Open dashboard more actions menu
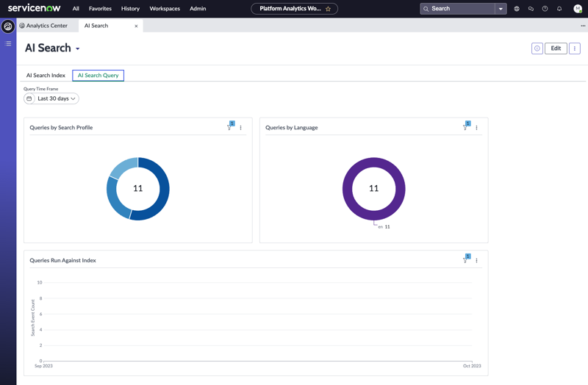 tap(575, 48)
